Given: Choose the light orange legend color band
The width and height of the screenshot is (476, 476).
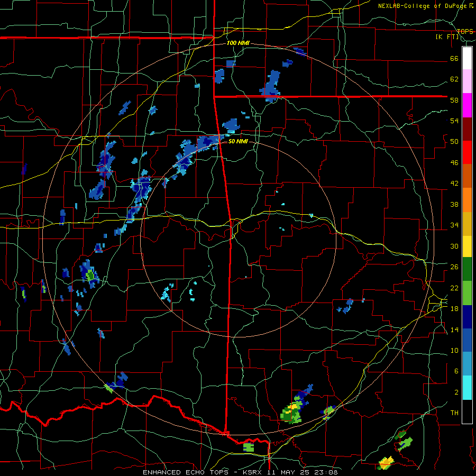Looking at the screenshot, I should (467, 200).
